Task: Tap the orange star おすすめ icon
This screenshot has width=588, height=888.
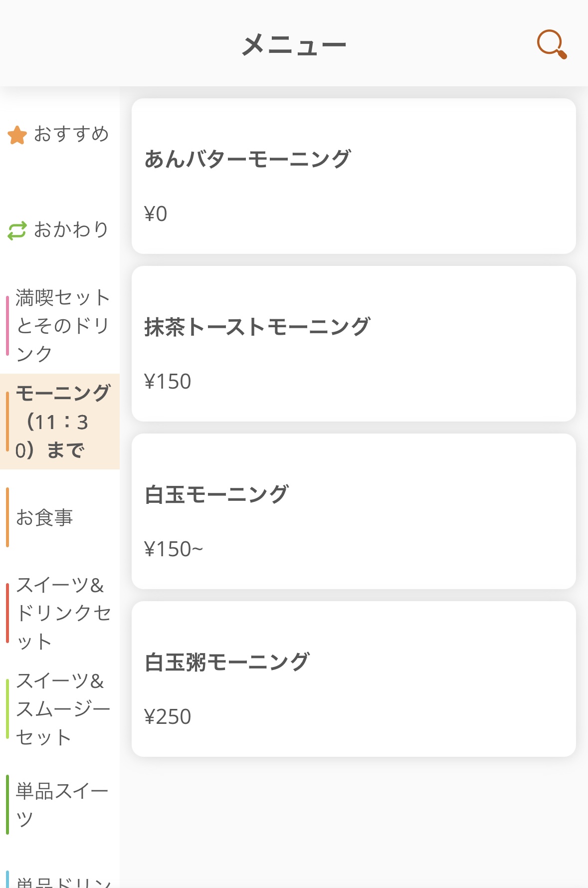Action: click(x=17, y=135)
